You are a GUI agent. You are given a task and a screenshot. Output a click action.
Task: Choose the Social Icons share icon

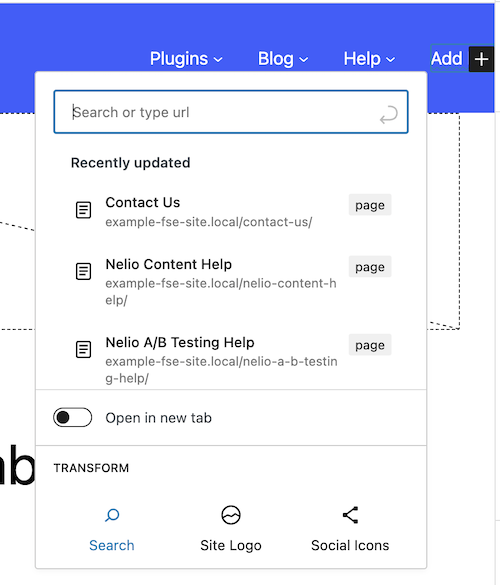click(350, 515)
